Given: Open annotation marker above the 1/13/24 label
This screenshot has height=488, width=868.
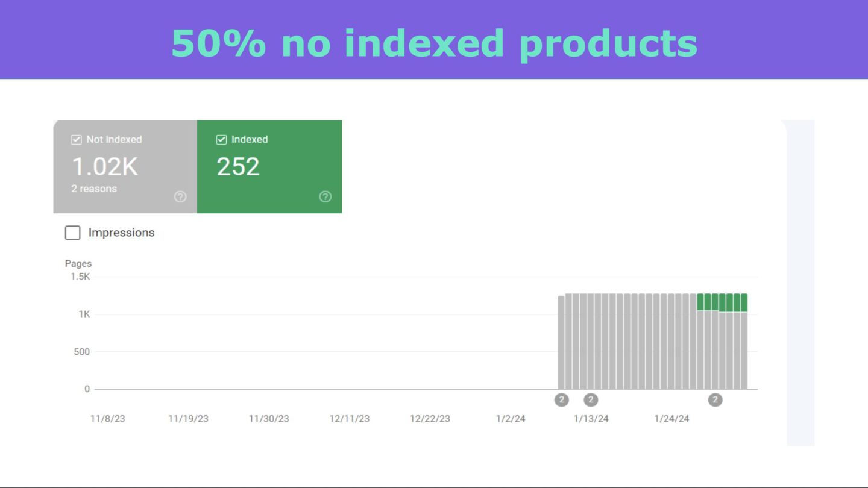Looking at the screenshot, I should tap(591, 399).
